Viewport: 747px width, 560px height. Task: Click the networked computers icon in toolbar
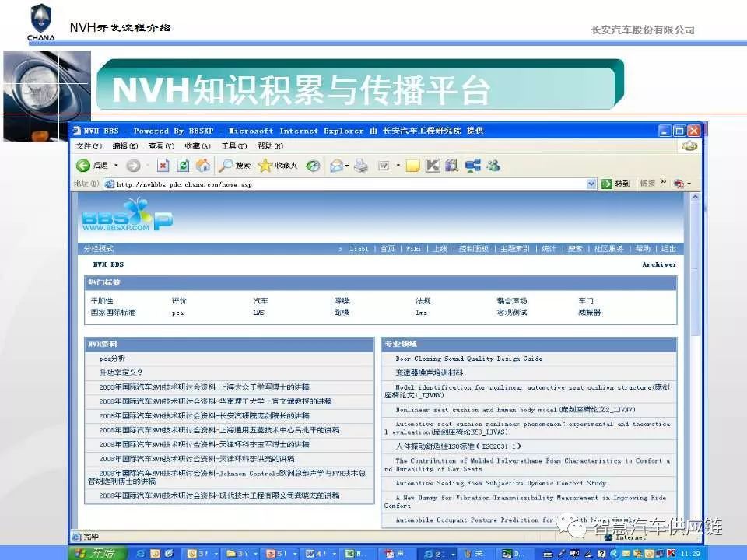coord(472,165)
